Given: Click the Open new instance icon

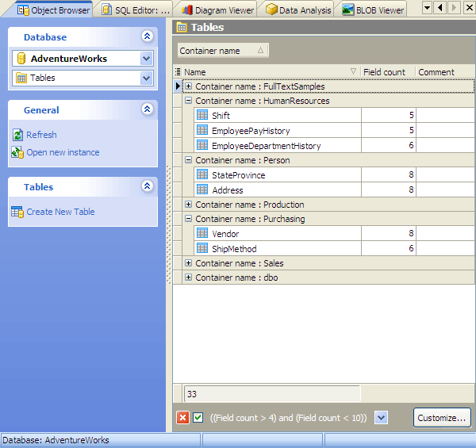Looking at the screenshot, I should click(17, 152).
